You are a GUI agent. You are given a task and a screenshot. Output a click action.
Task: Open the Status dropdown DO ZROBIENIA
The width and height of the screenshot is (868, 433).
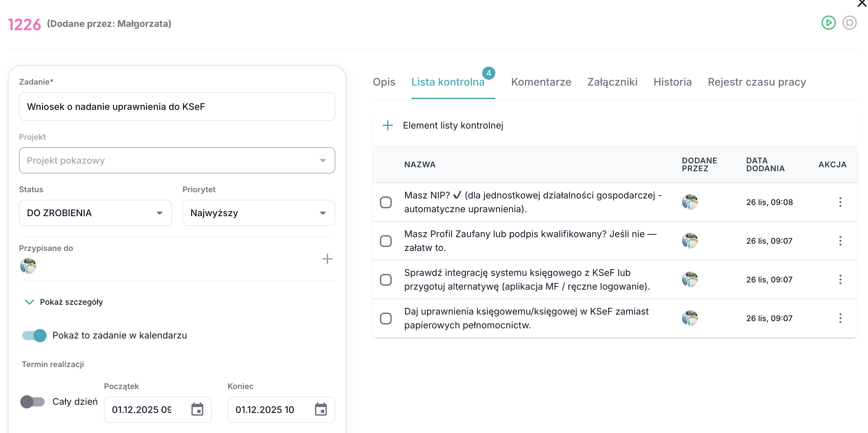click(95, 213)
